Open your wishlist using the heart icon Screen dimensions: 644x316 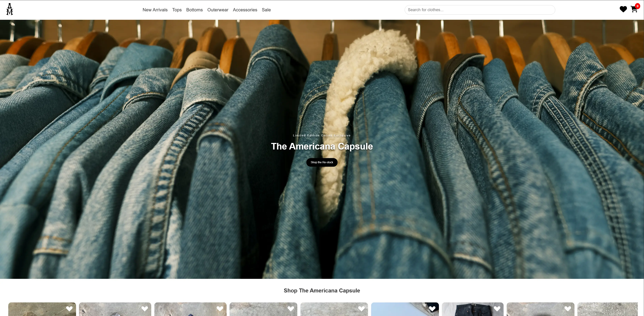tap(623, 9)
